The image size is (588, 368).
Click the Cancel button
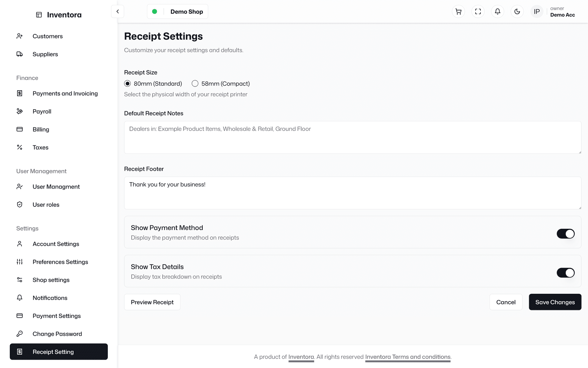click(x=506, y=302)
